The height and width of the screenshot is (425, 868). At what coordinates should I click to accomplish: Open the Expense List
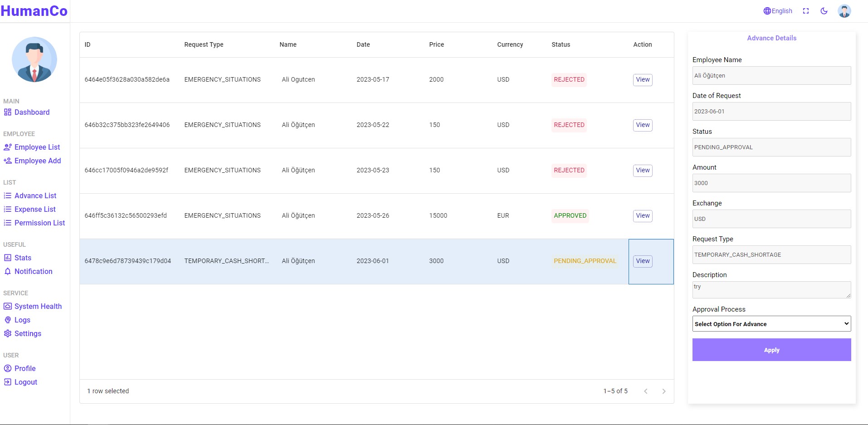point(35,209)
